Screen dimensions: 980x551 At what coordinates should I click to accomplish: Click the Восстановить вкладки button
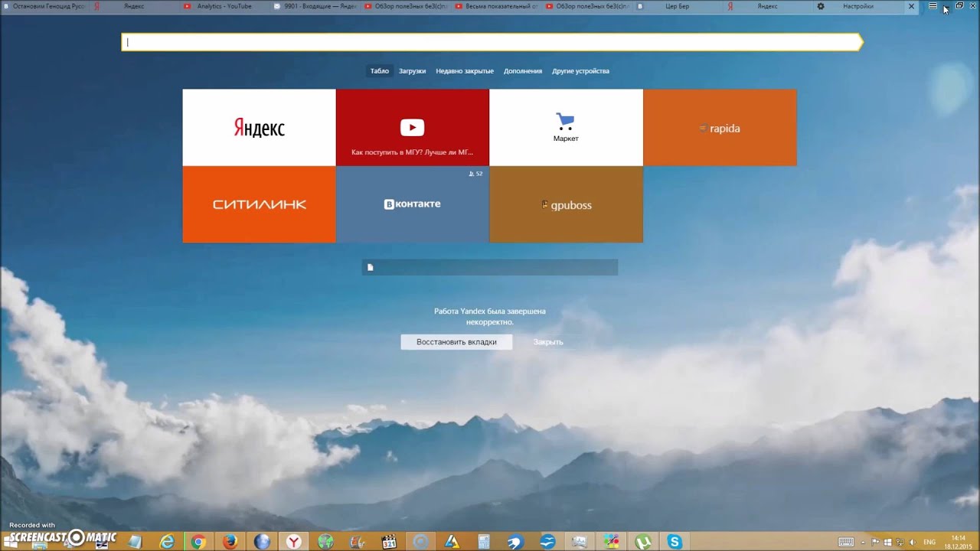click(x=456, y=342)
